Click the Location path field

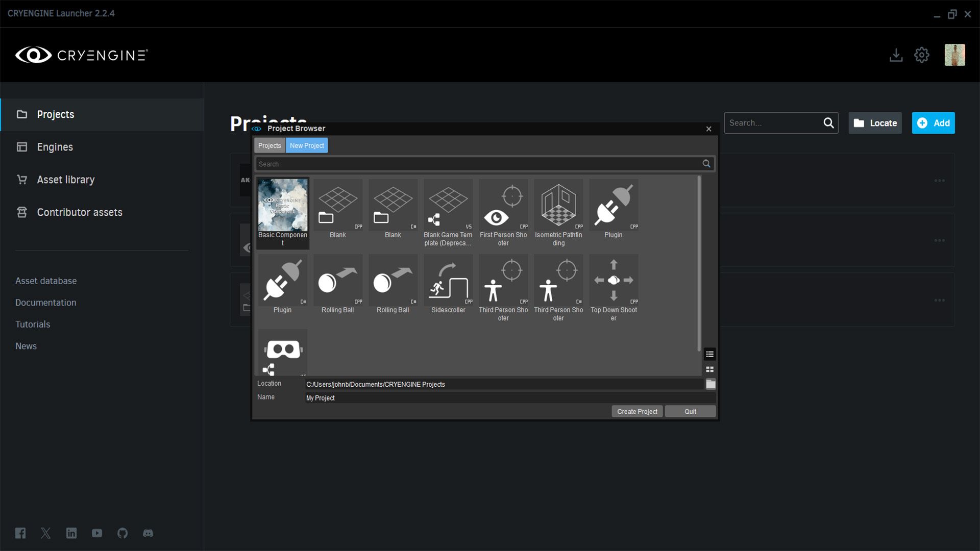click(504, 384)
